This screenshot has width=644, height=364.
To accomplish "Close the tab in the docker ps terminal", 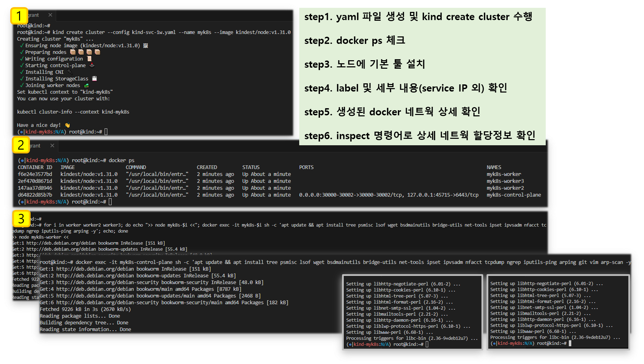I will point(52,146).
